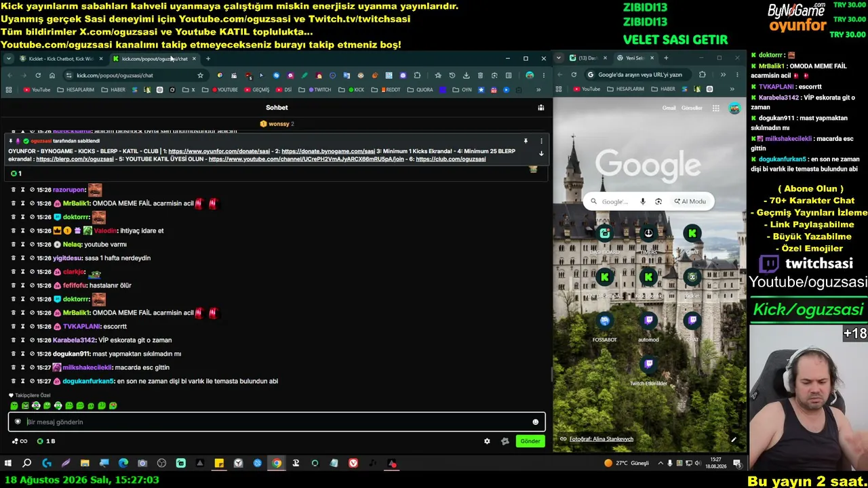Expand the pinned message with the down arrow
The height and width of the screenshot is (488, 868).
(541, 154)
